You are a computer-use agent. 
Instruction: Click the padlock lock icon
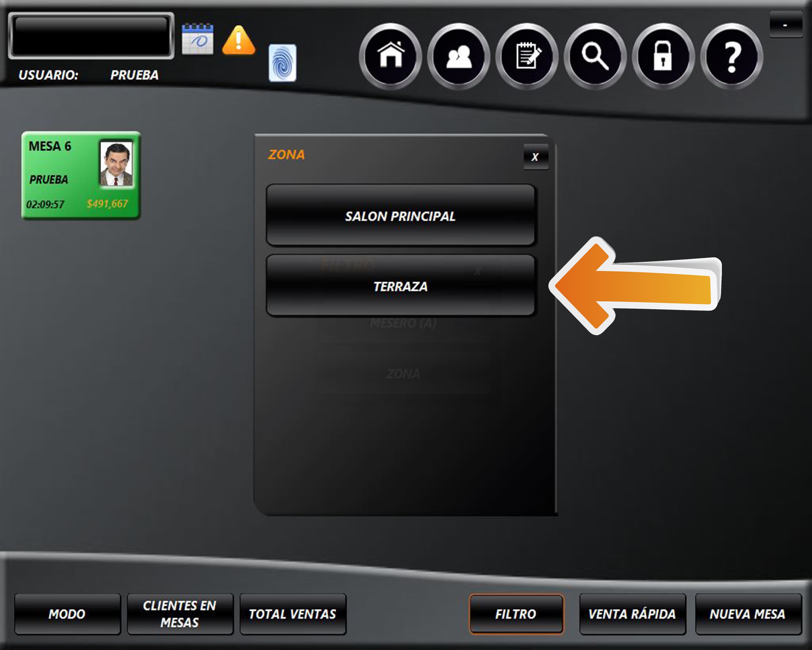click(663, 56)
